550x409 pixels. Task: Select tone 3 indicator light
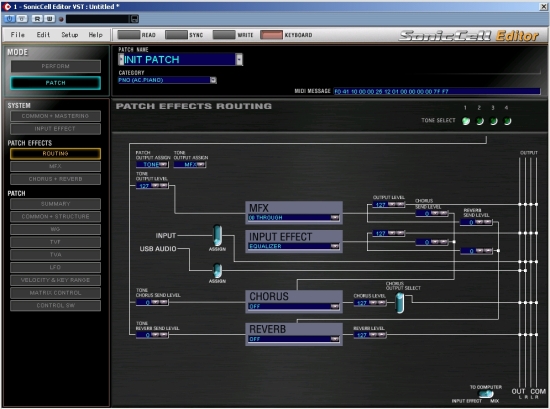pos(494,121)
